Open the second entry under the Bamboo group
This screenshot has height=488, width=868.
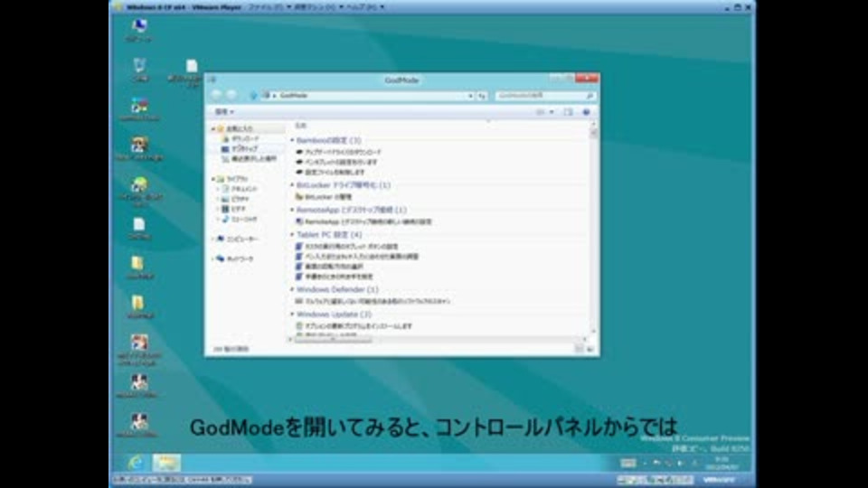pos(336,162)
